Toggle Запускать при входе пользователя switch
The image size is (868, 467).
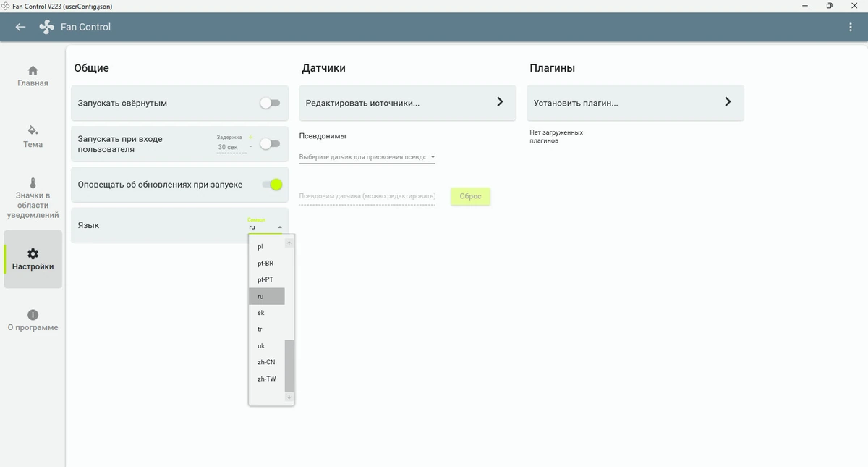270,143
